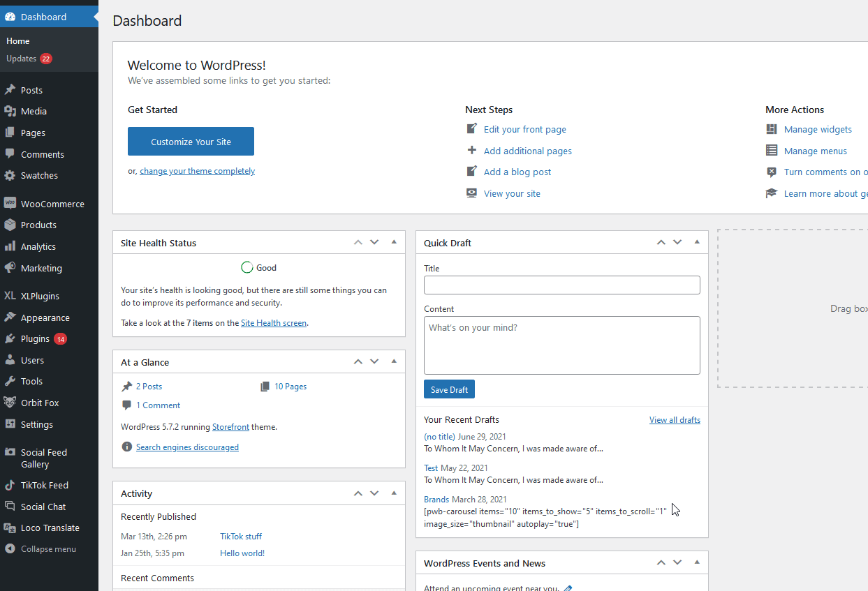868x591 pixels.
Task: Open the Settings menu label
Action: click(37, 424)
